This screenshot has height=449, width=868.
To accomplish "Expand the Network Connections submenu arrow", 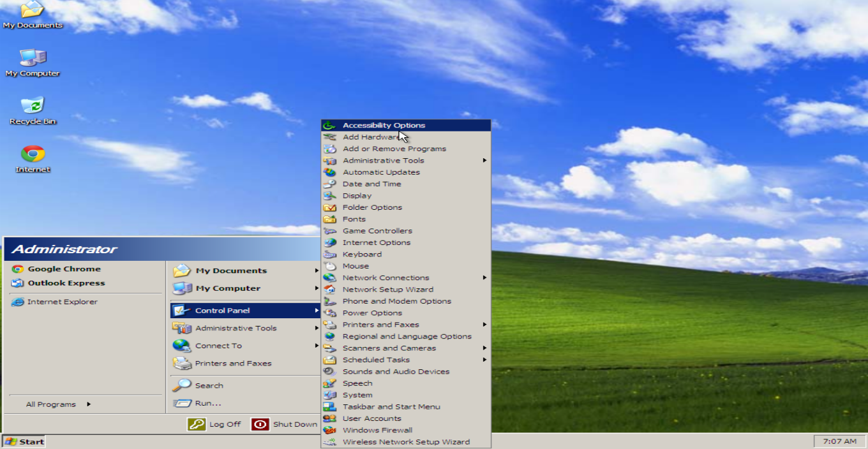I will (x=485, y=277).
